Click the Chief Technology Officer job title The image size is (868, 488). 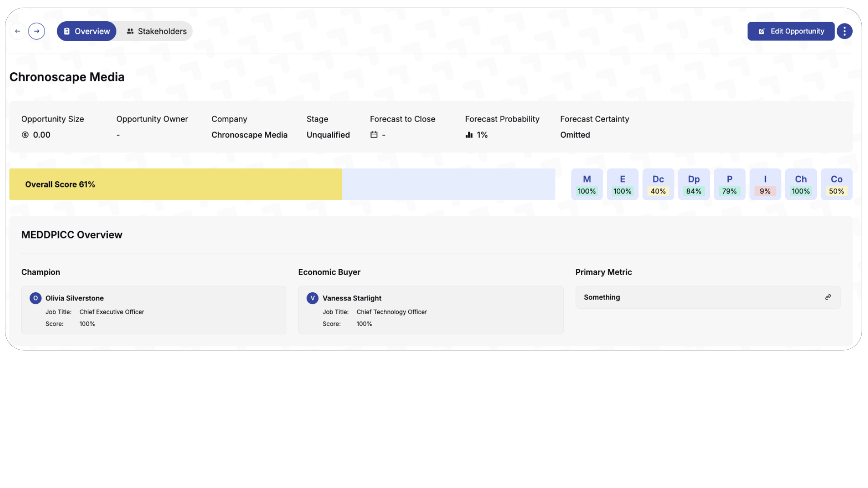(x=392, y=312)
